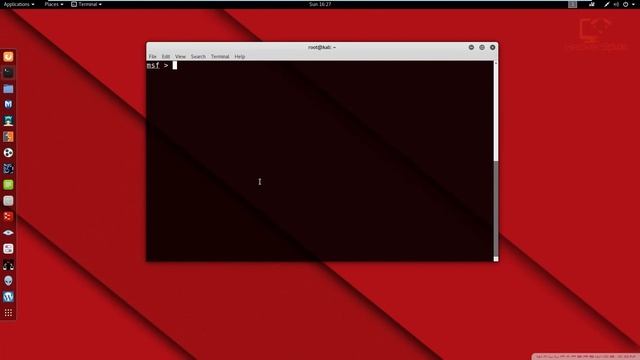Open the volume icon in top bar

[616, 4]
